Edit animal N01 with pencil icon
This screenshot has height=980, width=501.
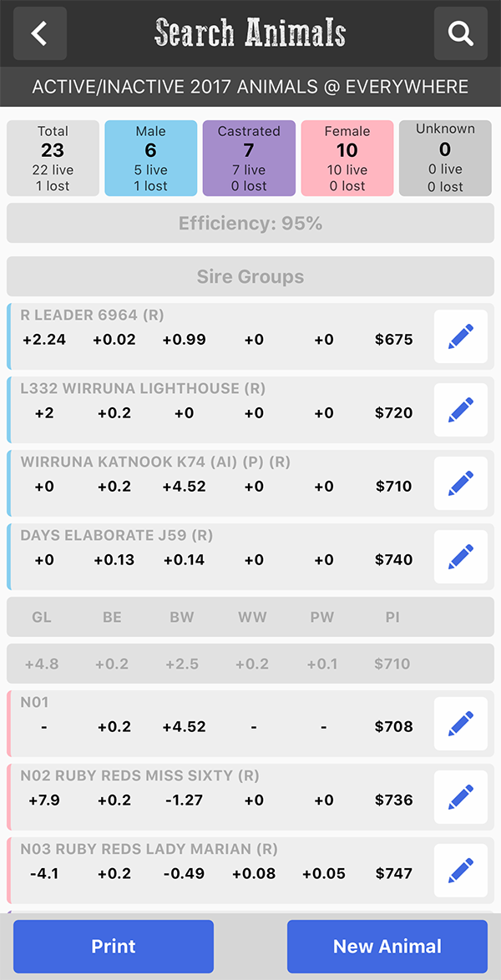(461, 724)
